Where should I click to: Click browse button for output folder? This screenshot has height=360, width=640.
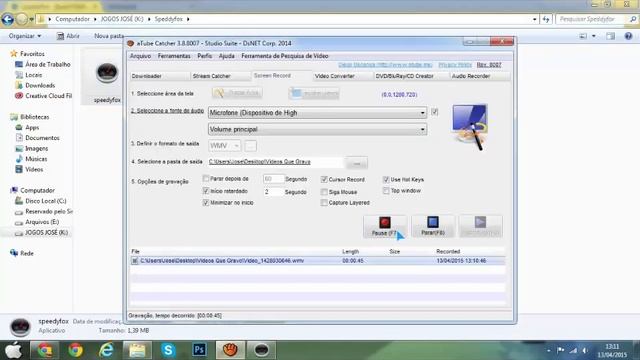pos(357,163)
